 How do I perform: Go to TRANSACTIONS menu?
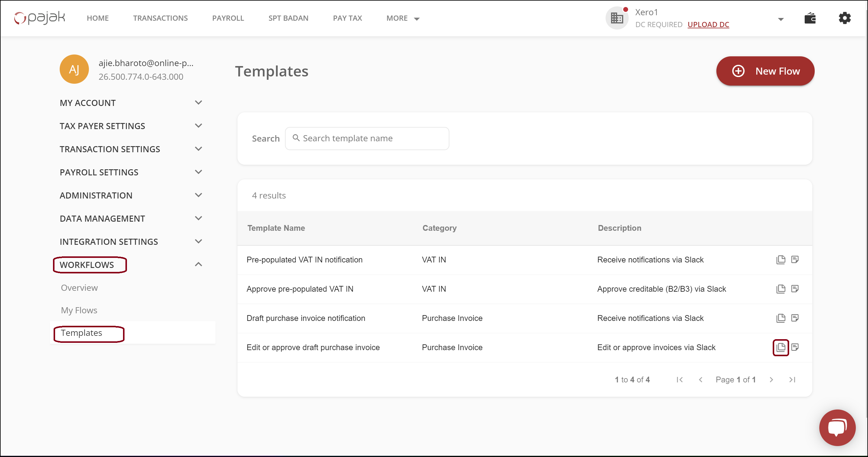pyautogui.click(x=160, y=18)
